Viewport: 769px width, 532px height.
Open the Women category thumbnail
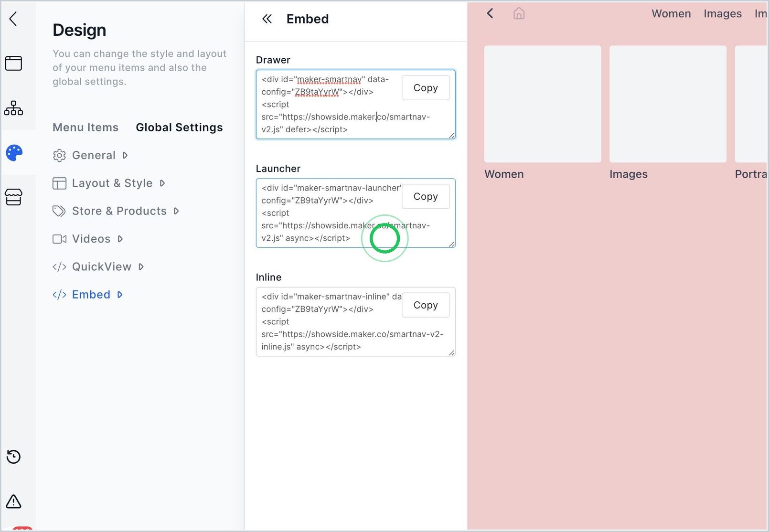click(x=543, y=104)
